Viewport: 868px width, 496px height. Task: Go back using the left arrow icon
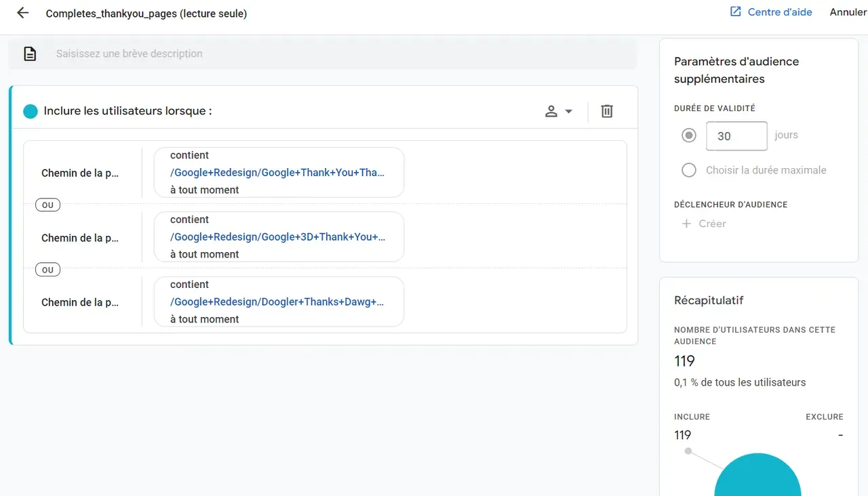pyautogui.click(x=23, y=13)
